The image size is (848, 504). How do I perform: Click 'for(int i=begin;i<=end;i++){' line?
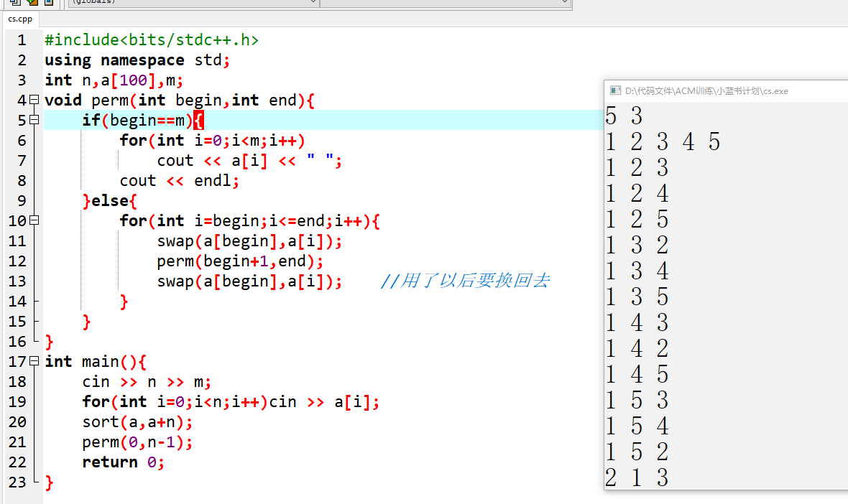249,220
